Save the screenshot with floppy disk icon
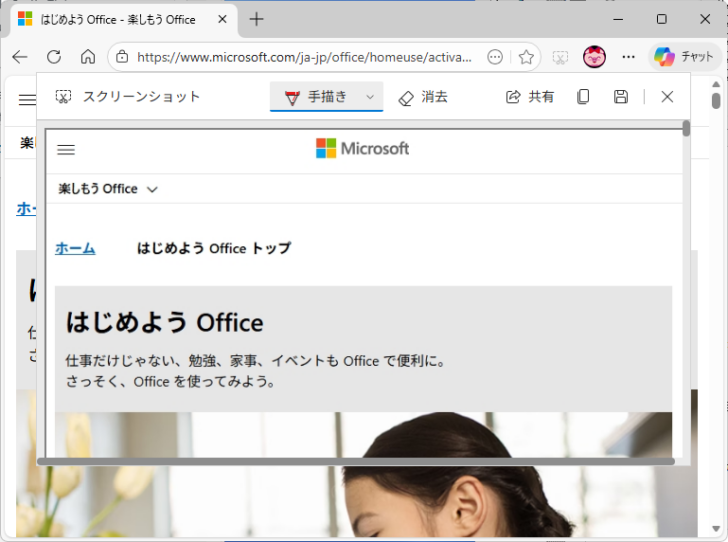The width and height of the screenshot is (728, 542). 621,97
